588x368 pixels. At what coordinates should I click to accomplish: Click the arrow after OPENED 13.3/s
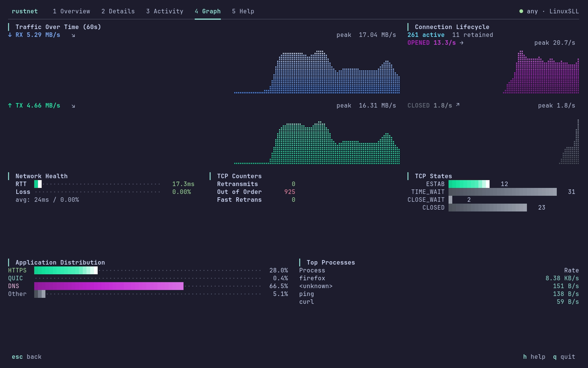pyautogui.click(x=462, y=43)
